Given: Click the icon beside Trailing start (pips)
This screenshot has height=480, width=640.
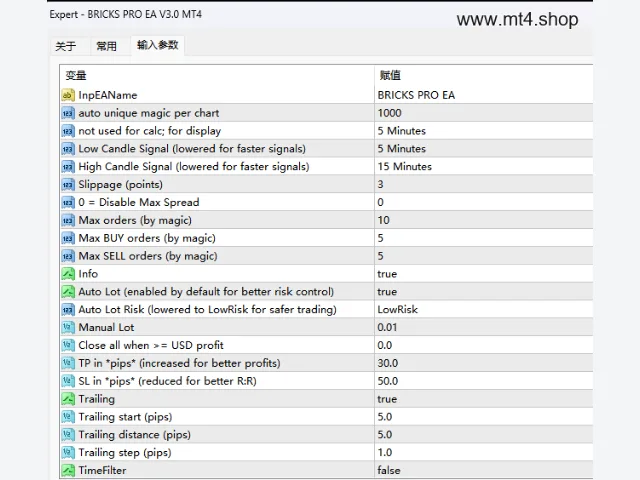Looking at the screenshot, I should [x=68, y=417].
